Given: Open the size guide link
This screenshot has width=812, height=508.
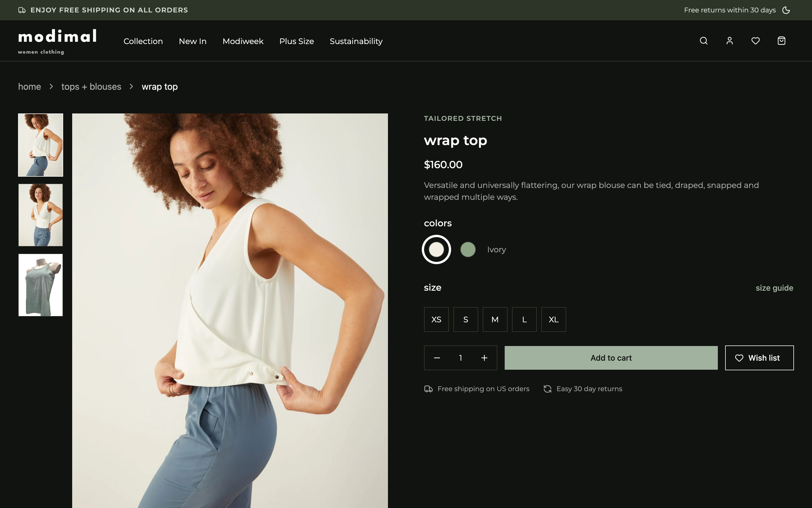Looking at the screenshot, I should [x=775, y=288].
